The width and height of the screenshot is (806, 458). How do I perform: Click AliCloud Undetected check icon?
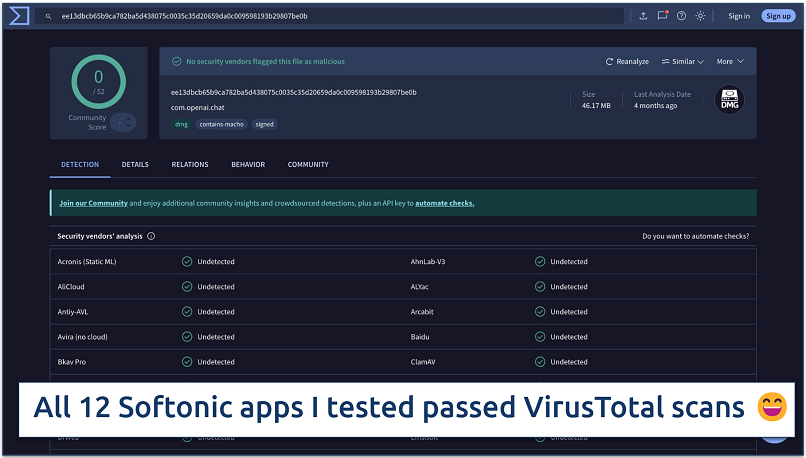tap(187, 286)
